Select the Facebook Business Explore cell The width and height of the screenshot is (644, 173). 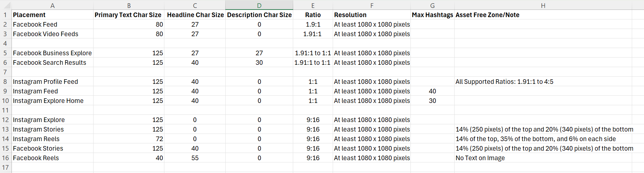tap(52, 53)
